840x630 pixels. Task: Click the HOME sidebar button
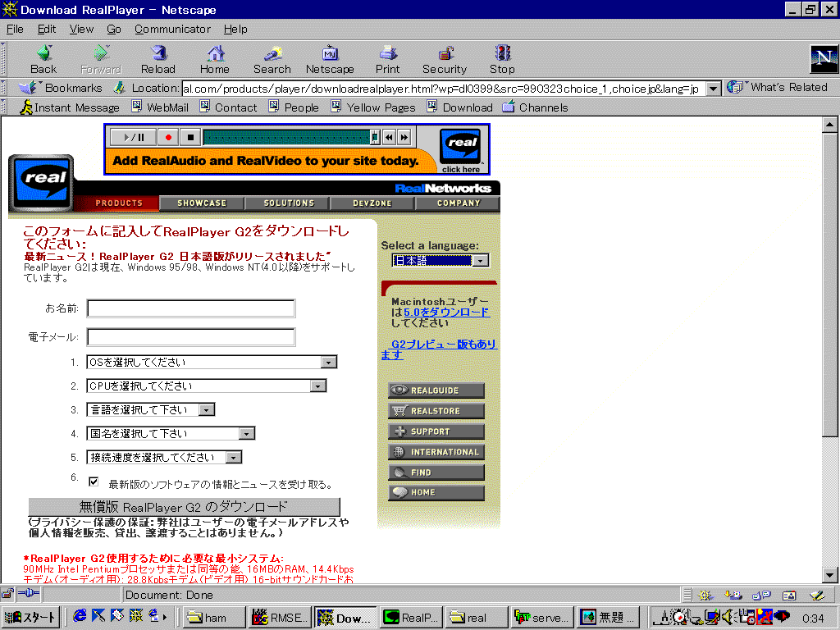(x=436, y=492)
